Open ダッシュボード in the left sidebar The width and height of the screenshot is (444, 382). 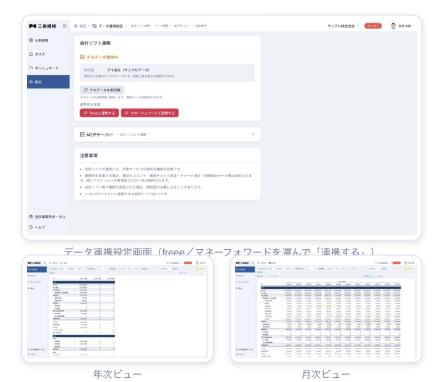[48, 68]
